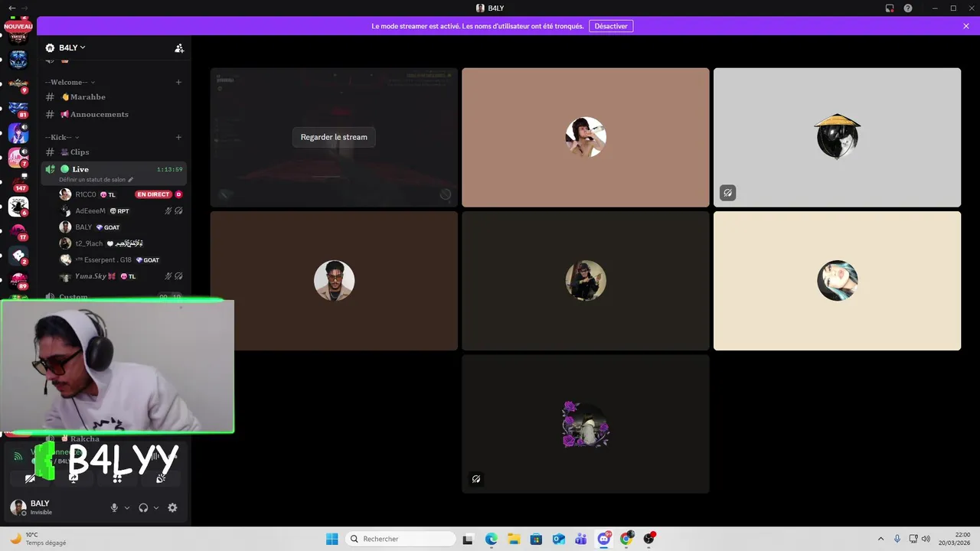Open the weather widget showing 10°C

click(38, 539)
